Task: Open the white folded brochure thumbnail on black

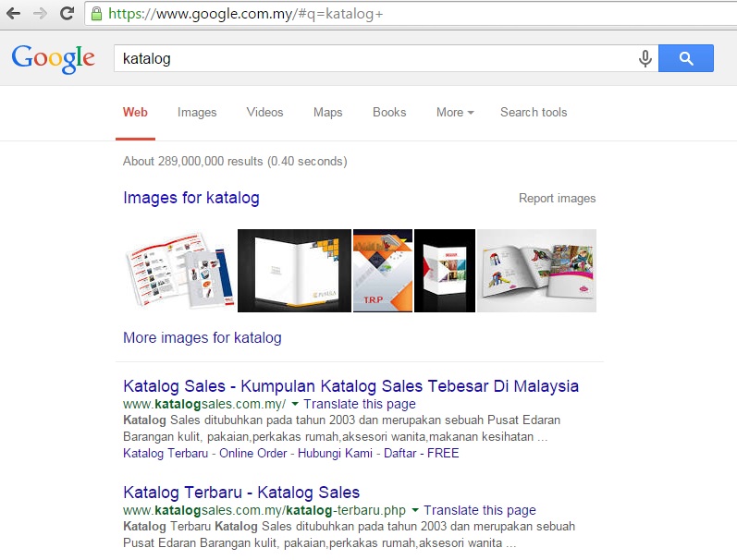Action: click(294, 271)
